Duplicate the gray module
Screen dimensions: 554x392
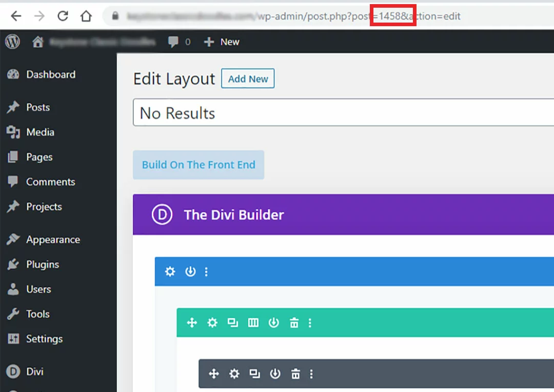point(254,374)
